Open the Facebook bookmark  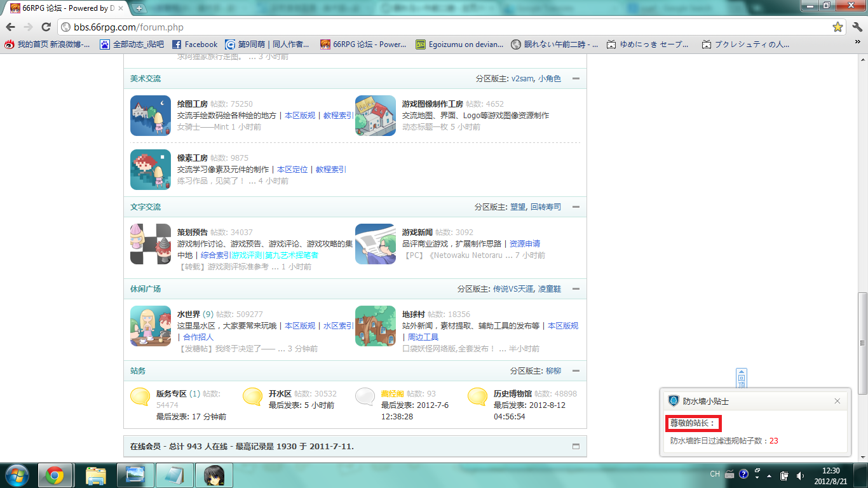tap(194, 44)
